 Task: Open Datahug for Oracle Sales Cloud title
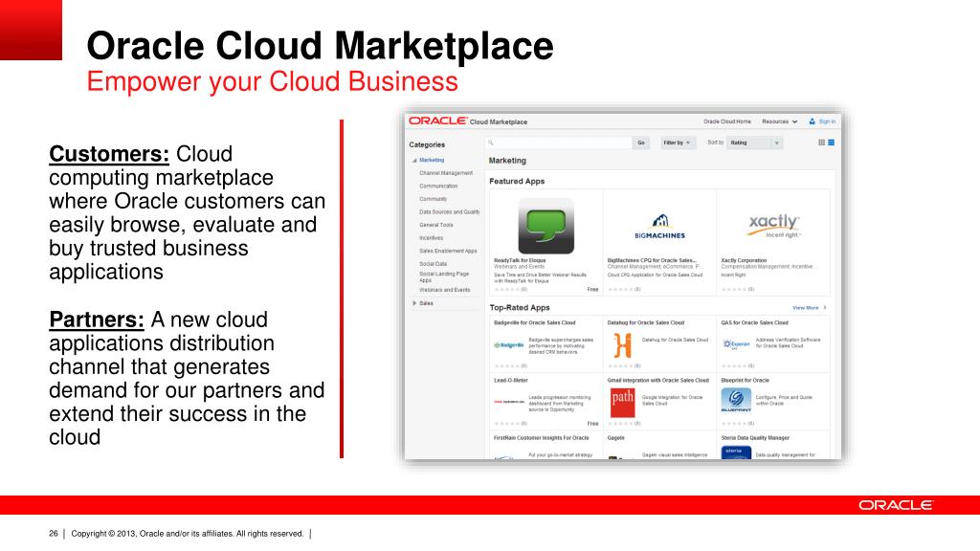pos(646,322)
